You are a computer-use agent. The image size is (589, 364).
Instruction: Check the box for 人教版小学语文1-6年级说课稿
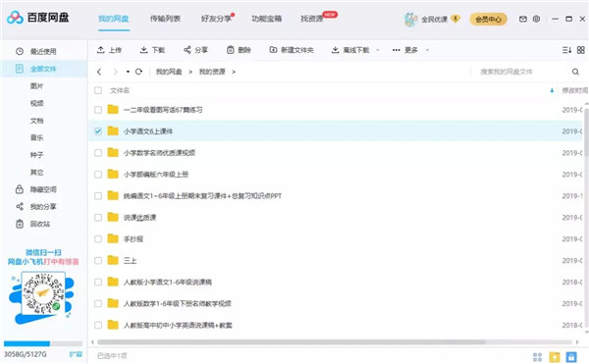click(98, 282)
